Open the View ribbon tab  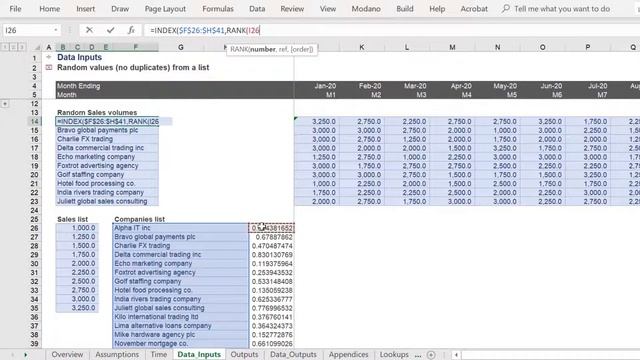point(328,9)
